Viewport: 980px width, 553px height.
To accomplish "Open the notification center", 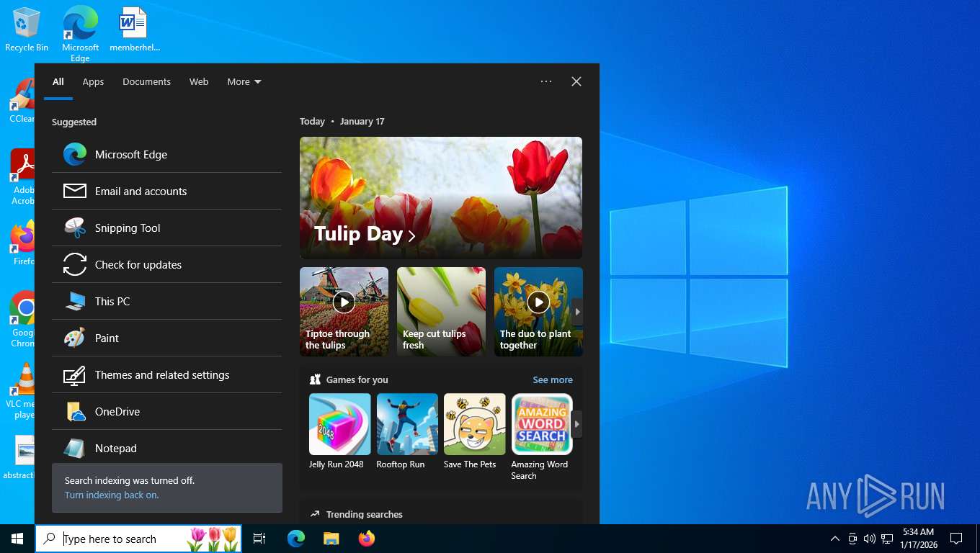I will click(x=956, y=539).
